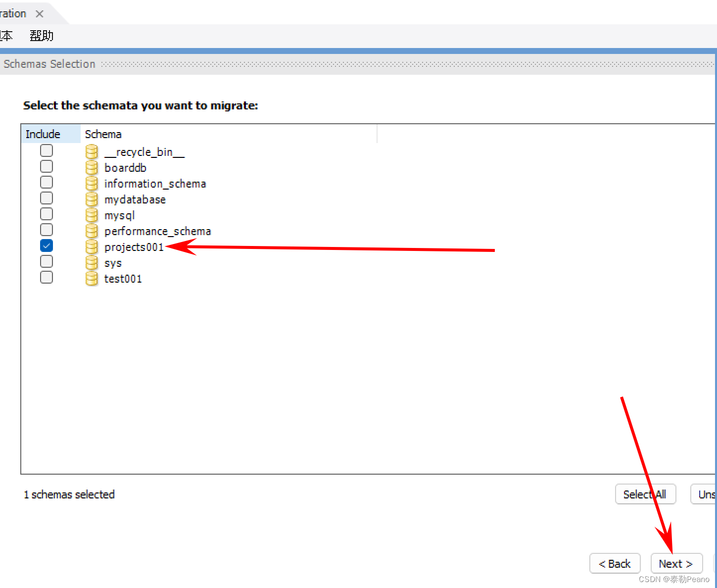Click the Next > button

[x=676, y=564]
